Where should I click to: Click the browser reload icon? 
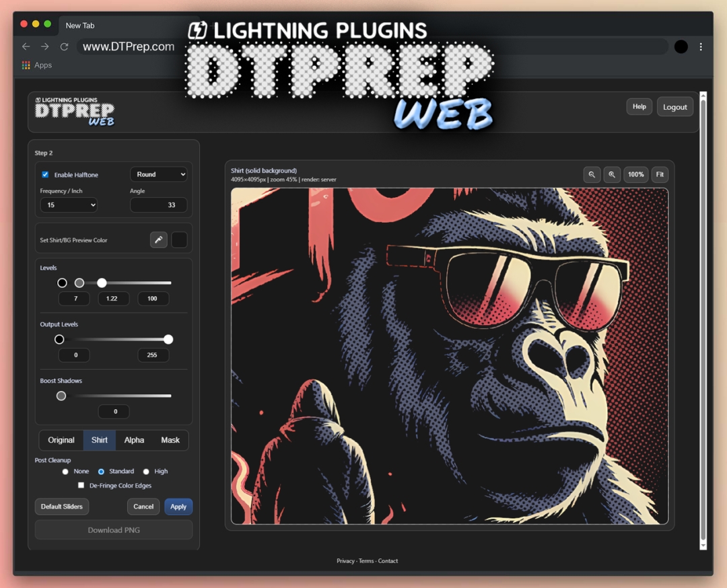tap(65, 47)
